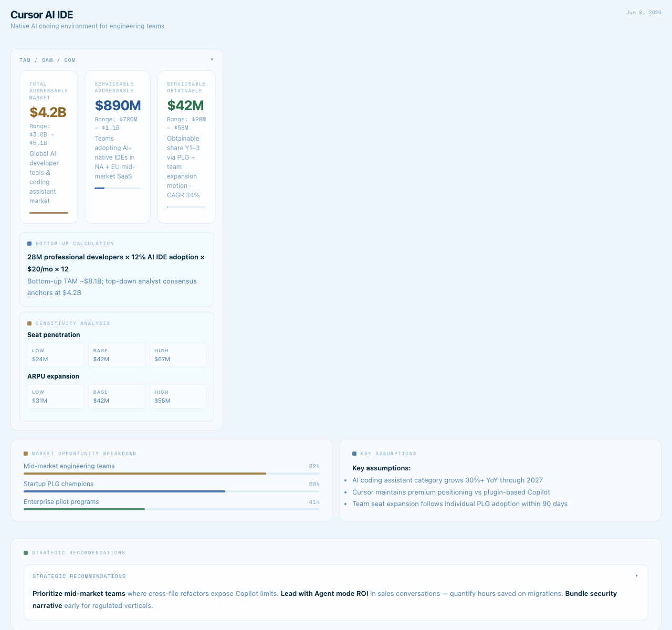Click ARPU expansion BASE $42M cell

[x=117, y=396]
